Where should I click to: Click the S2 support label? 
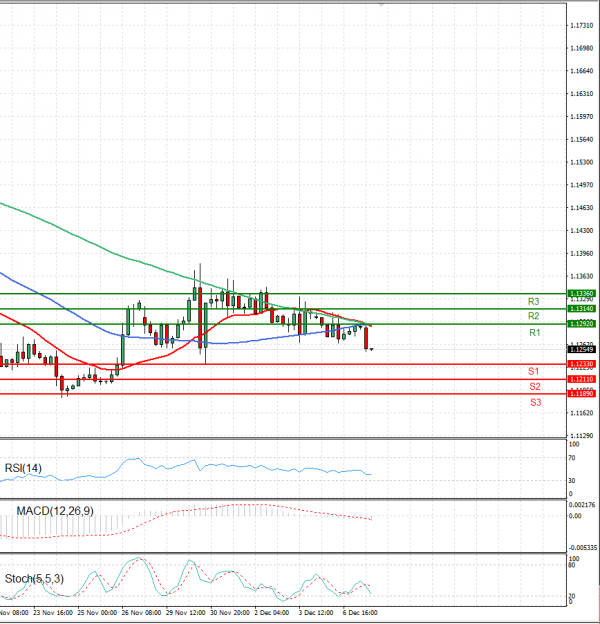(x=535, y=386)
